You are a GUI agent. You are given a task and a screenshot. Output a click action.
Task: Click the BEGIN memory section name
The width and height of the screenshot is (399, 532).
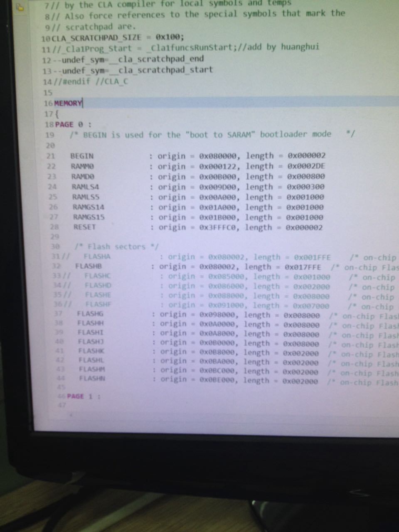pos(82,156)
